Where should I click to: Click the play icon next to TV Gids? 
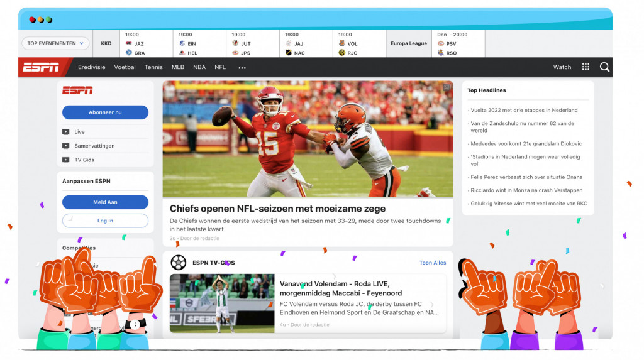tap(65, 160)
